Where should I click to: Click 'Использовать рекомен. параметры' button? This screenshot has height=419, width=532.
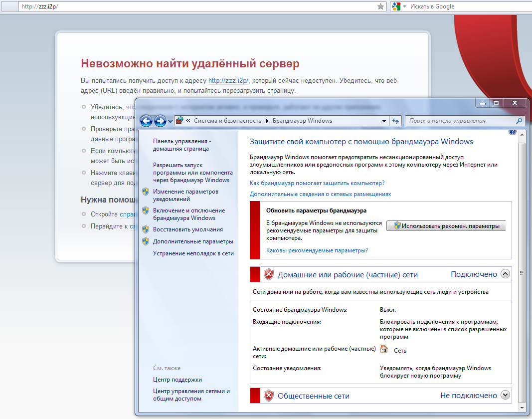point(446,226)
